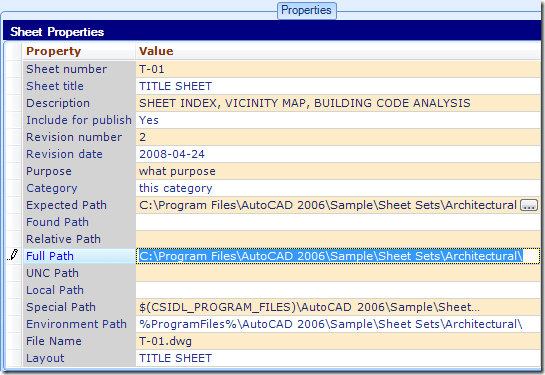Click the Revision date value 2008-04-24
Screen dimensions: 545x375
tap(172, 154)
